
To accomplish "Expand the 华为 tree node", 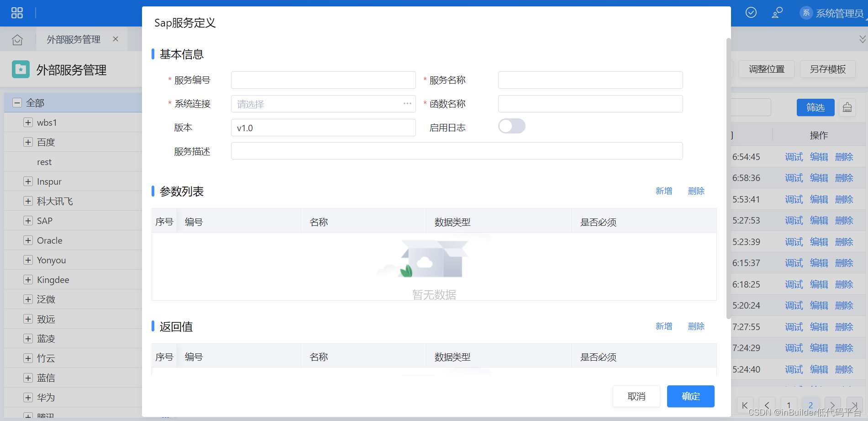I will click(x=28, y=398).
